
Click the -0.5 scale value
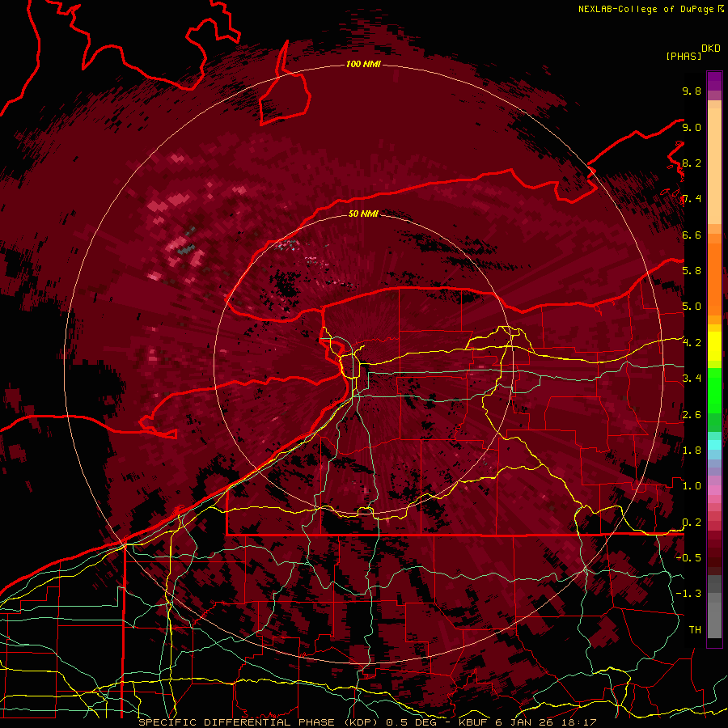click(688, 558)
